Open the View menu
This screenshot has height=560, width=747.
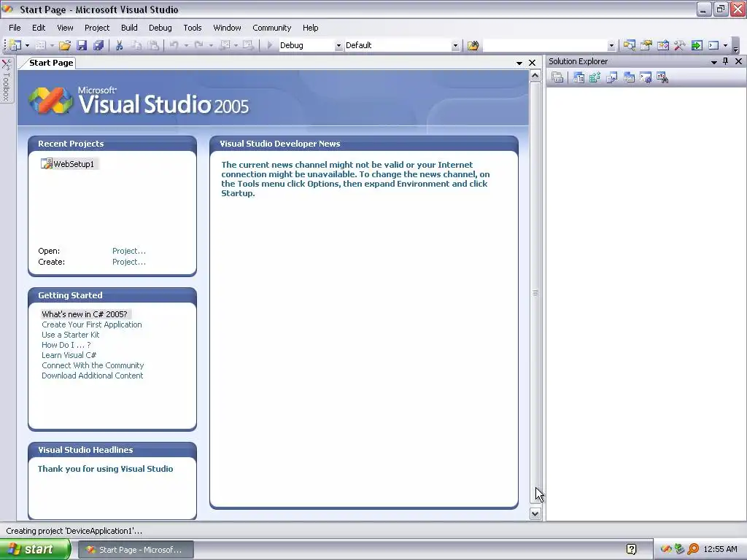(65, 28)
